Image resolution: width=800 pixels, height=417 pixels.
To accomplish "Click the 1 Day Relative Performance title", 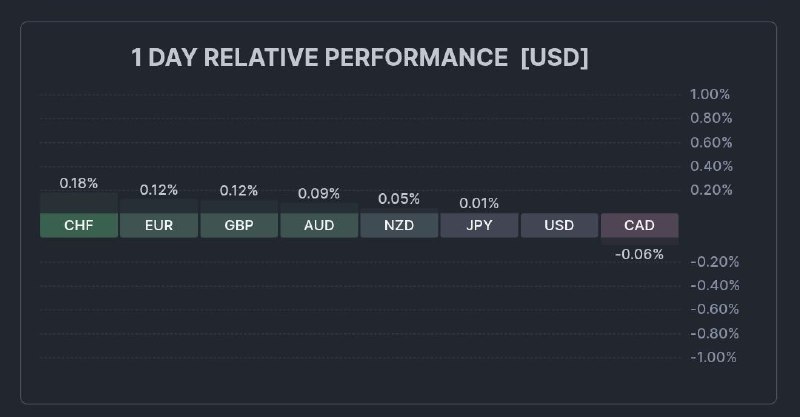I will tap(359, 58).
